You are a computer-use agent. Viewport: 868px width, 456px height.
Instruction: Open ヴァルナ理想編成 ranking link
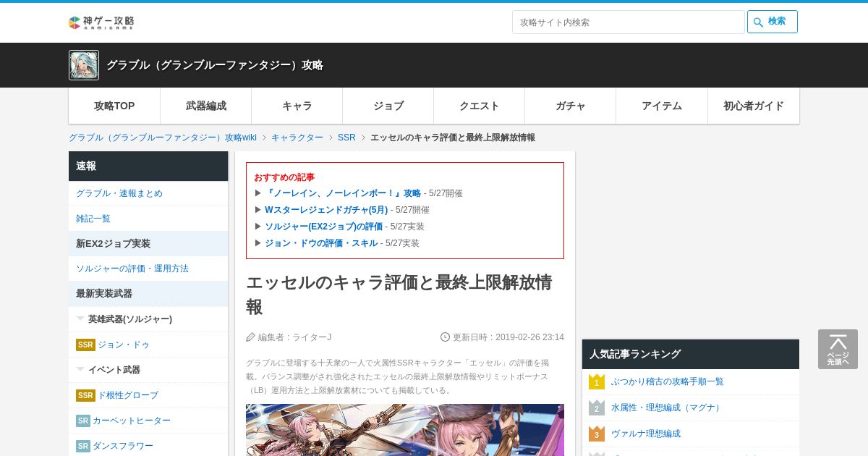click(x=646, y=434)
